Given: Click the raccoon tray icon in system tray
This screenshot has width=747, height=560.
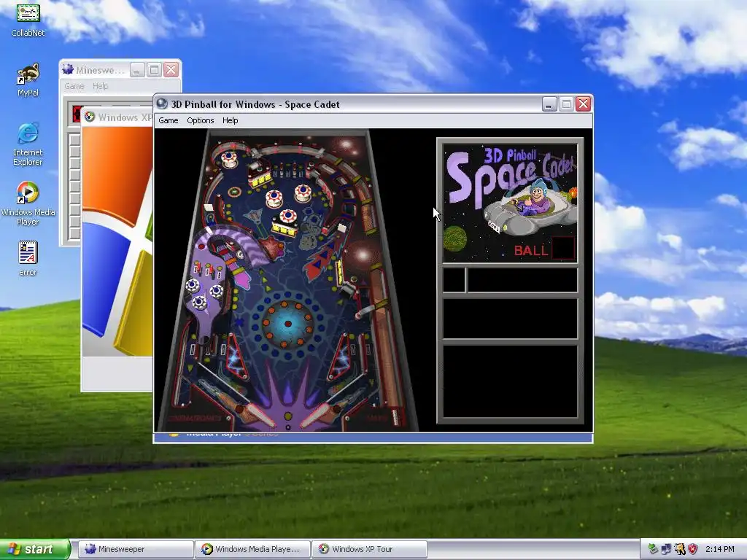Looking at the screenshot, I should (679, 549).
